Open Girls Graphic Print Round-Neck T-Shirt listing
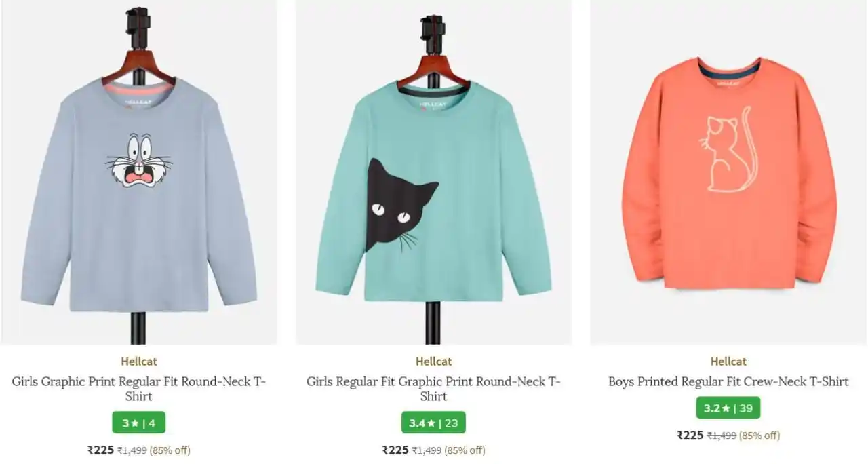 pos(138,388)
